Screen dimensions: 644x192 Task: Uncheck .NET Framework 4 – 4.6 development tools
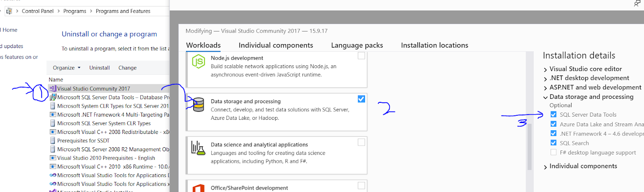click(553, 133)
